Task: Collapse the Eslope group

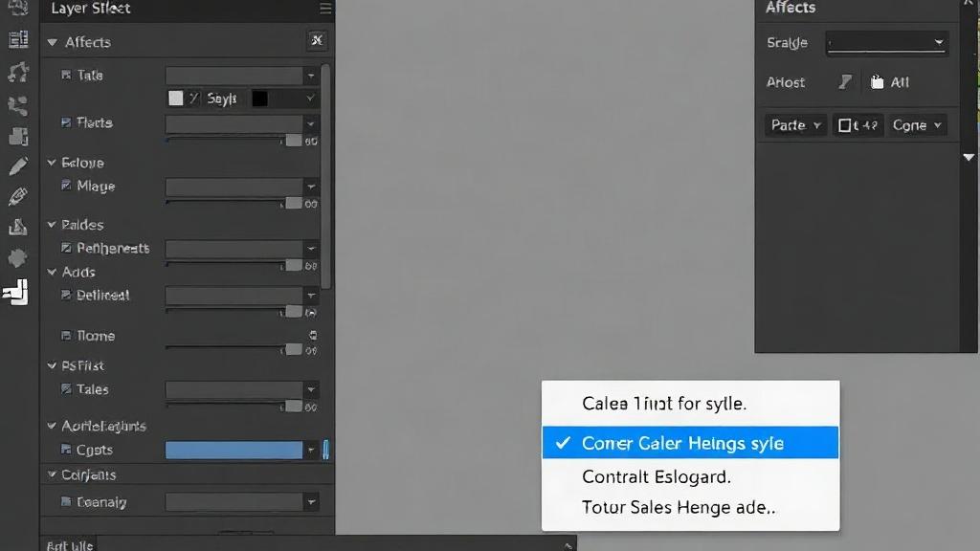Action: tap(52, 163)
